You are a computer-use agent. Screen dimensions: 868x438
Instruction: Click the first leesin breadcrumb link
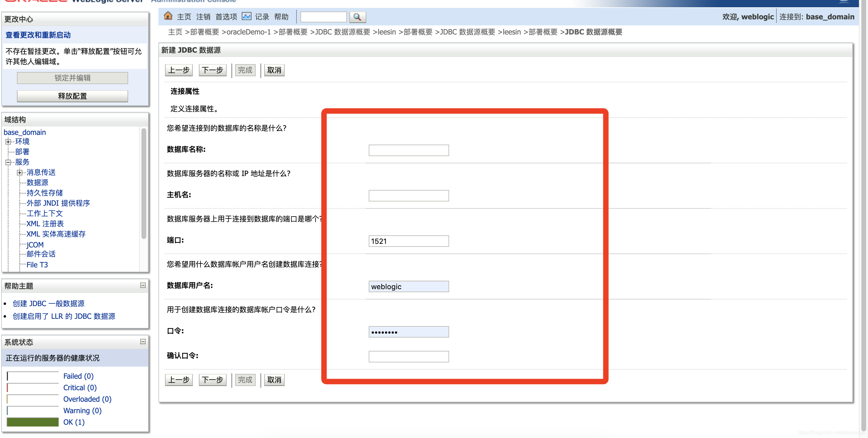click(387, 32)
